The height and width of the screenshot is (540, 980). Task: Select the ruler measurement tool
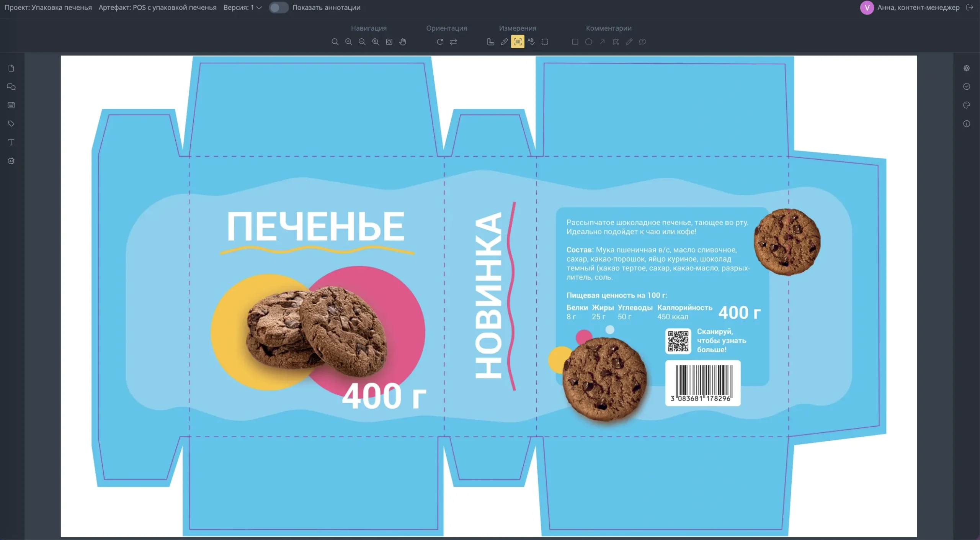pyautogui.click(x=490, y=42)
